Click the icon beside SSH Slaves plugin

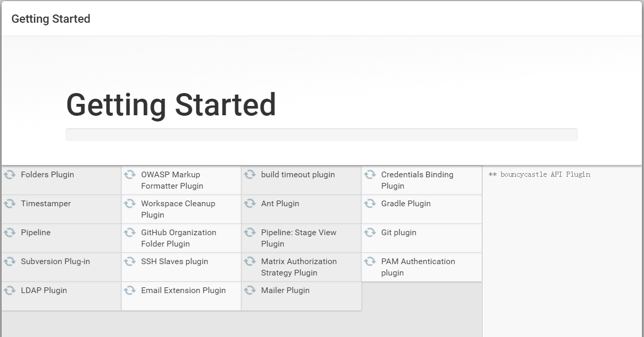pyautogui.click(x=130, y=262)
